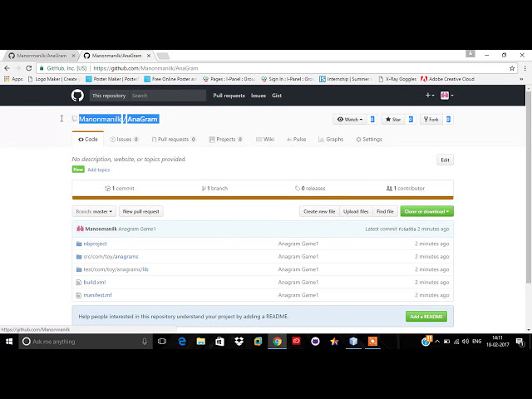Click the Chrome back arrow
Image resolution: width=532 pixels, height=399 pixels.
(x=7, y=68)
